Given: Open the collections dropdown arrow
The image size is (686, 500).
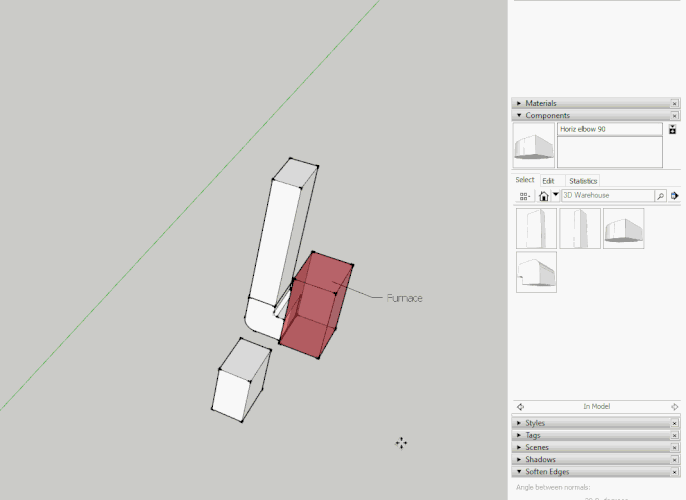Looking at the screenshot, I should tap(555, 195).
